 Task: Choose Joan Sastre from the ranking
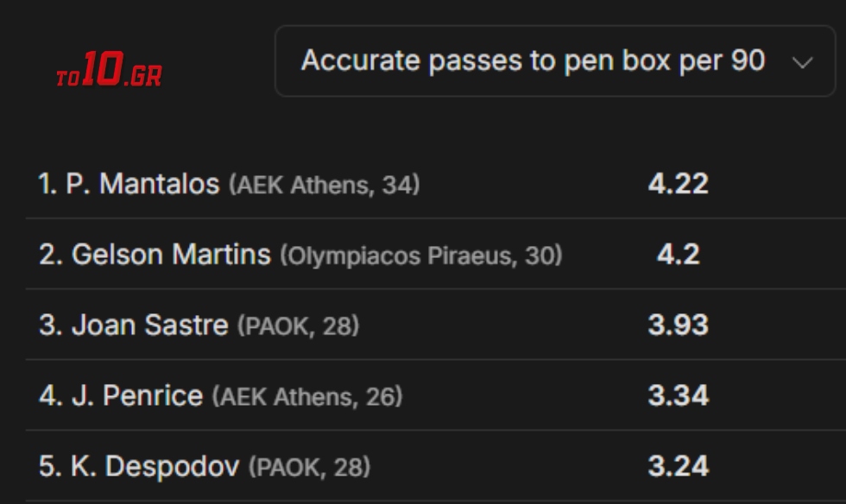pyautogui.click(x=150, y=325)
